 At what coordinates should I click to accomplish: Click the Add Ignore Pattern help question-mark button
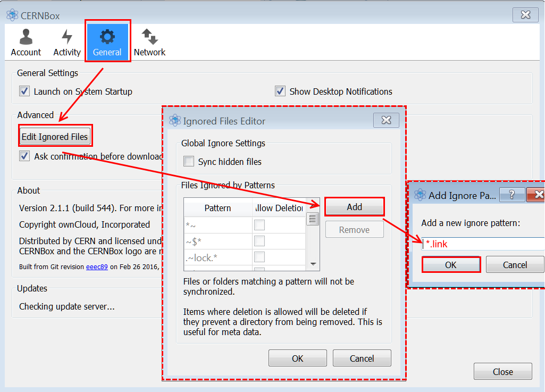tap(512, 195)
